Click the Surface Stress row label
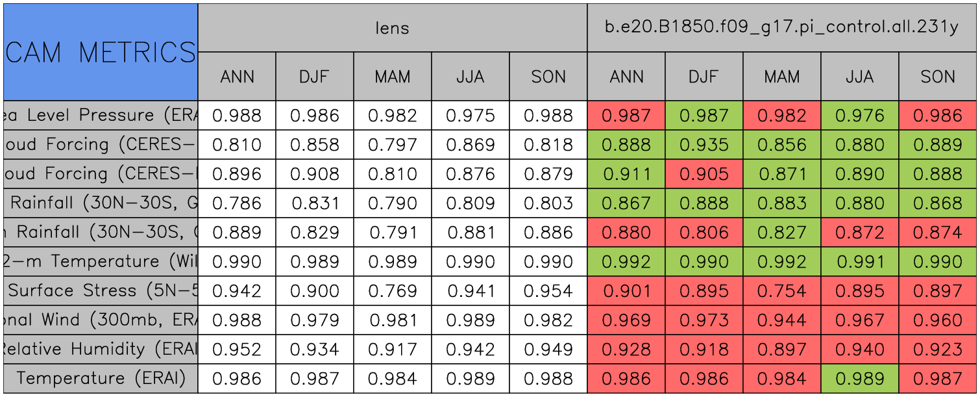 [101, 291]
